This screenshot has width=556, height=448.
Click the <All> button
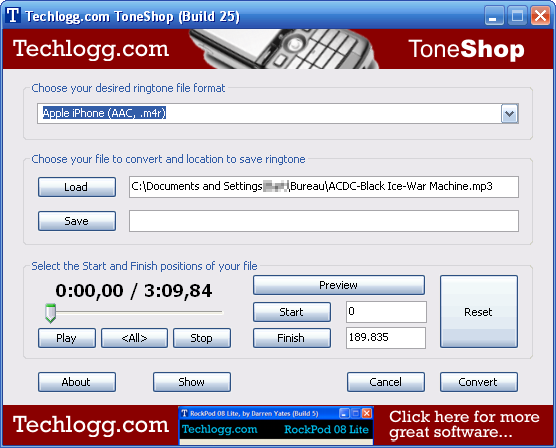[134, 338]
